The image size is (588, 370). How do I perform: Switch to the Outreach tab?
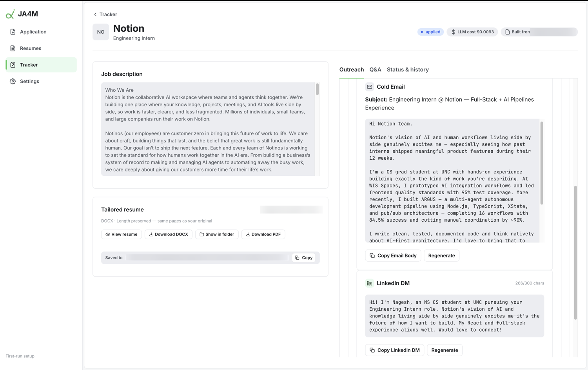(352, 69)
